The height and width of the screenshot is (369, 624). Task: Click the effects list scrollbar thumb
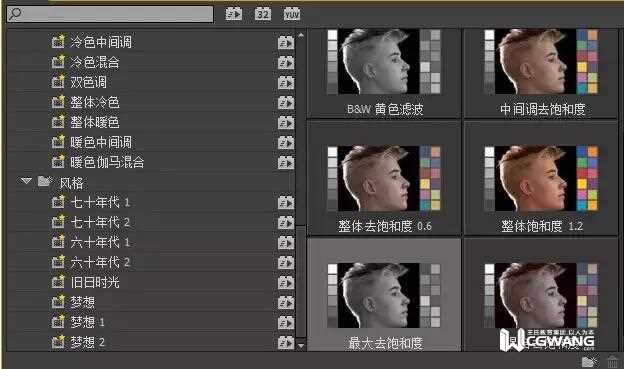301,282
